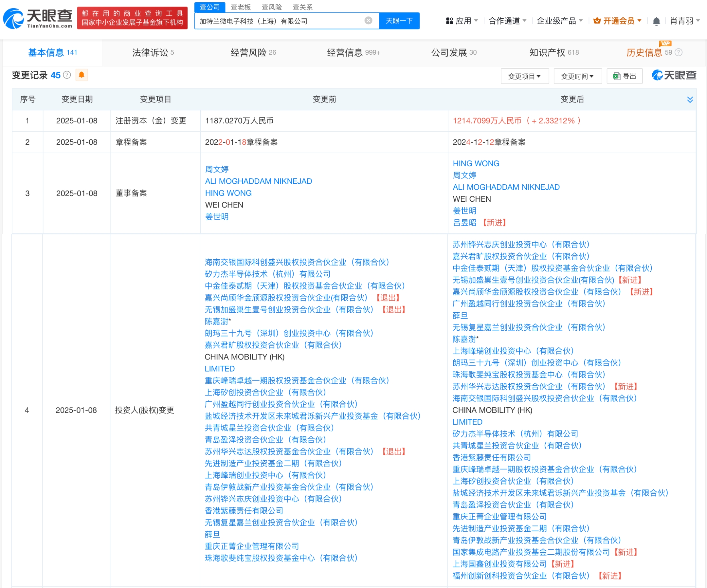Image resolution: width=707 pixels, height=588 pixels.
Task: Expand table with double chevron icon
Action: click(x=690, y=99)
